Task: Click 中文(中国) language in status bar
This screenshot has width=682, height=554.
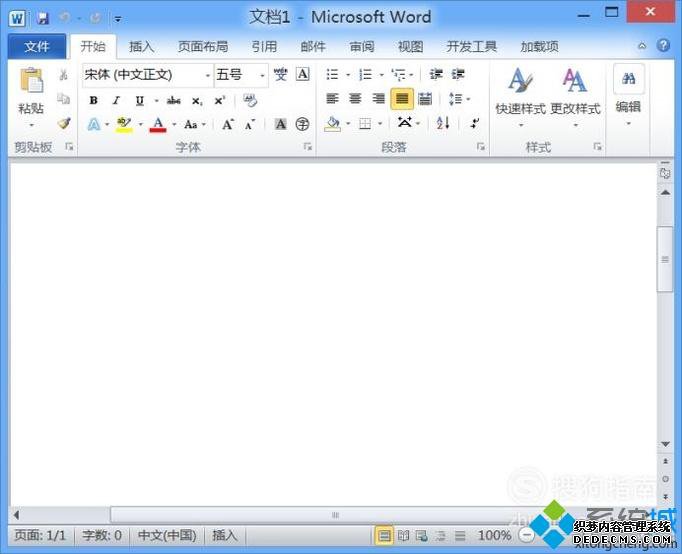Action: tap(167, 535)
